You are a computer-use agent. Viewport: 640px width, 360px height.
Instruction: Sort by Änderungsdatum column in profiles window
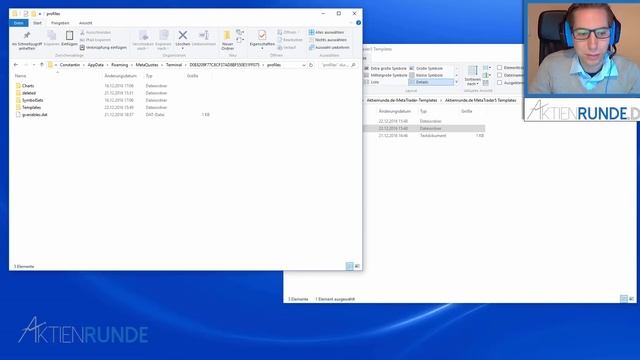120,76
